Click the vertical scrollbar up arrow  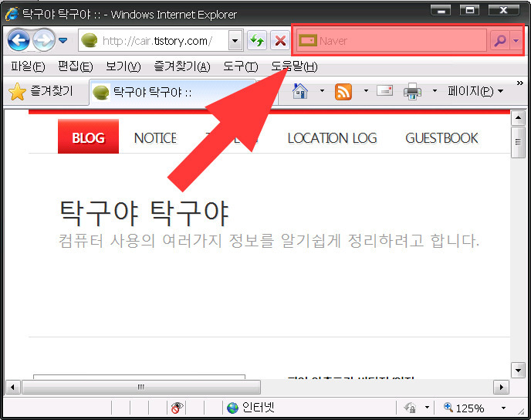point(518,118)
